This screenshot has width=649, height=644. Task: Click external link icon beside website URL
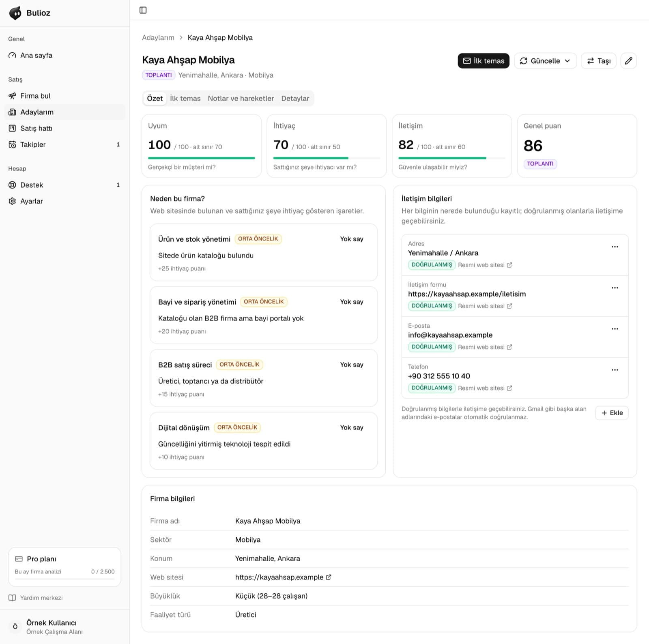pos(329,577)
